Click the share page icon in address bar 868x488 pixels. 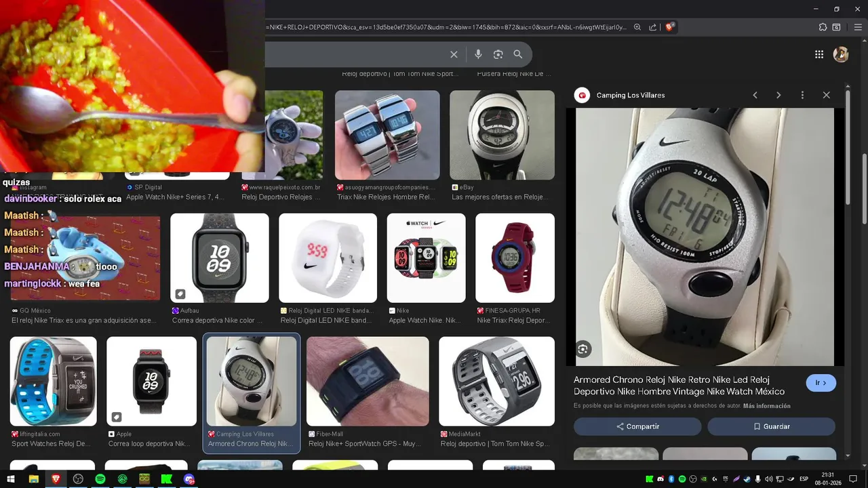652,27
